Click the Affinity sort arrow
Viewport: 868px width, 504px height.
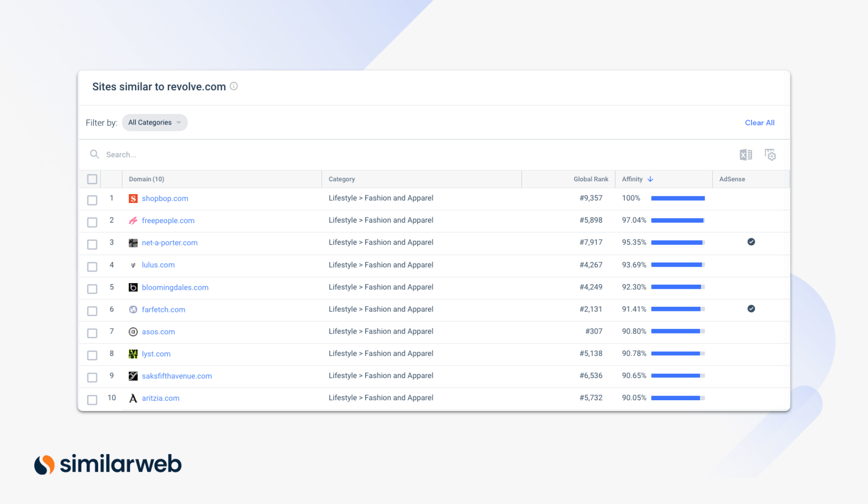click(x=650, y=179)
